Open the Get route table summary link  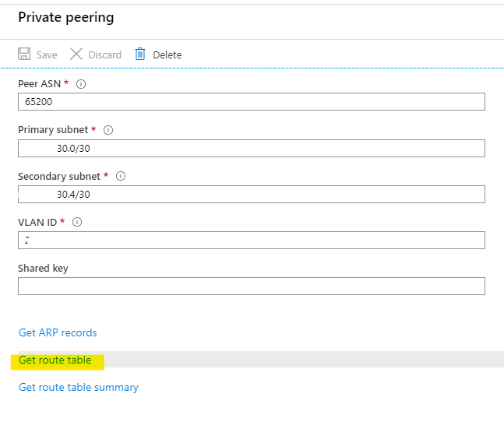pyautogui.click(x=79, y=387)
